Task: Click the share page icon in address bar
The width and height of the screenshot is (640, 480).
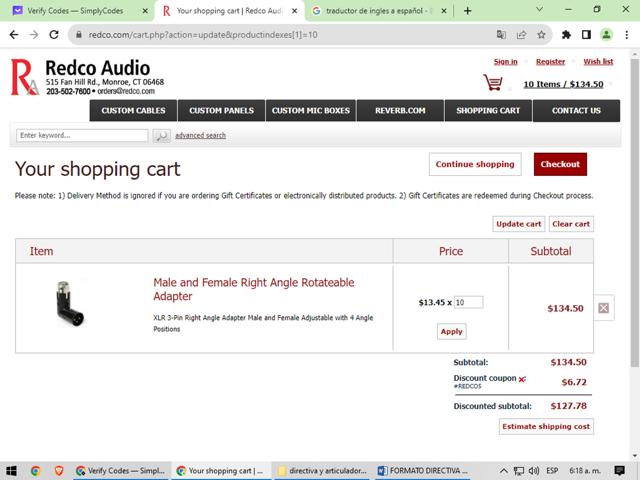Action: pyautogui.click(x=521, y=35)
